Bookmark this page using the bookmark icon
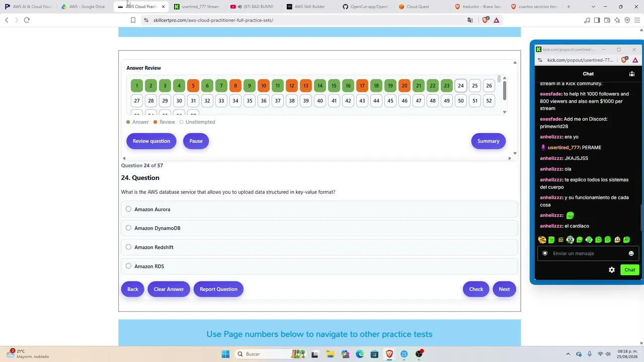 pos(133,20)
